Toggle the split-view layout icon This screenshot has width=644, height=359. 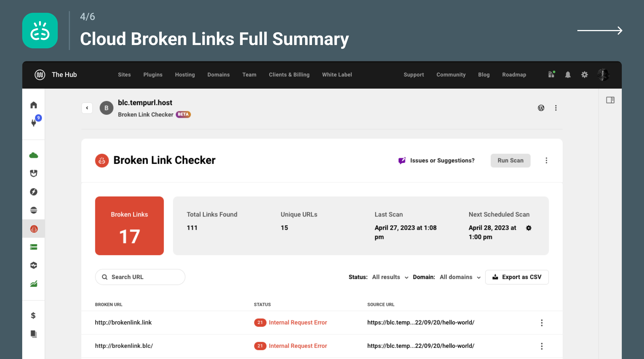point(610,100)
